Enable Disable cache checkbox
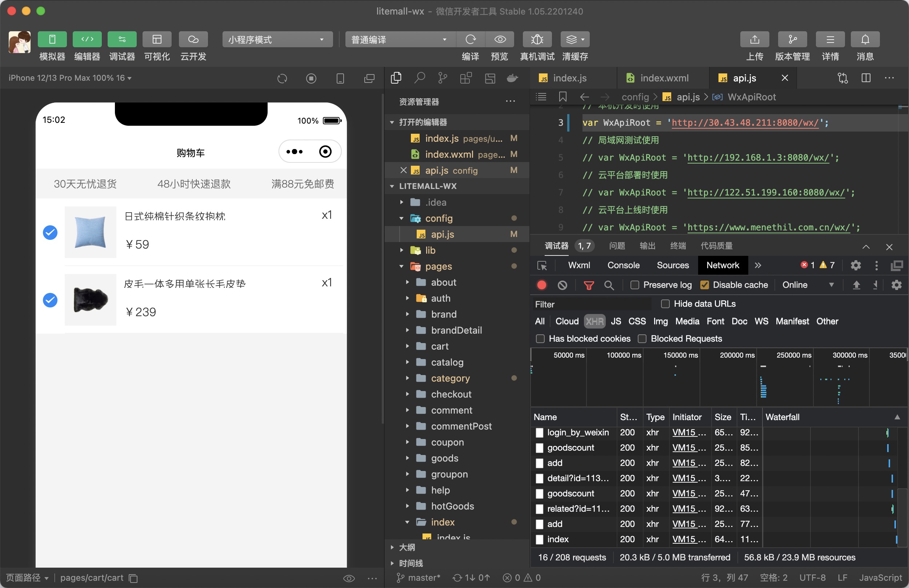The height and width of the screenshot is (588, 909). click(704, 285)
